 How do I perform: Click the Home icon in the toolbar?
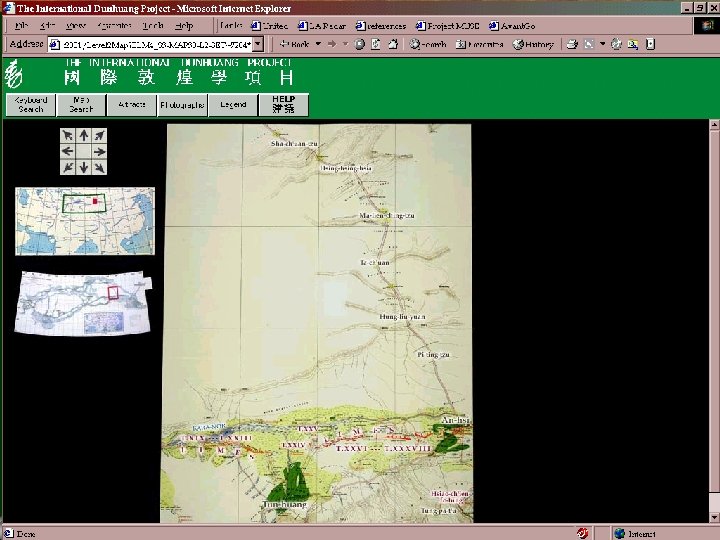click(x=393, y=44)
